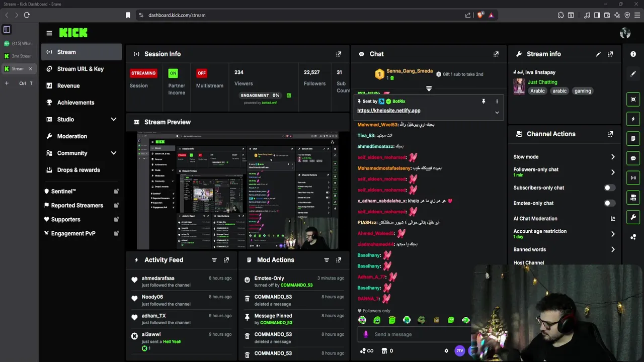Click the gaming tag

[583, 91]
